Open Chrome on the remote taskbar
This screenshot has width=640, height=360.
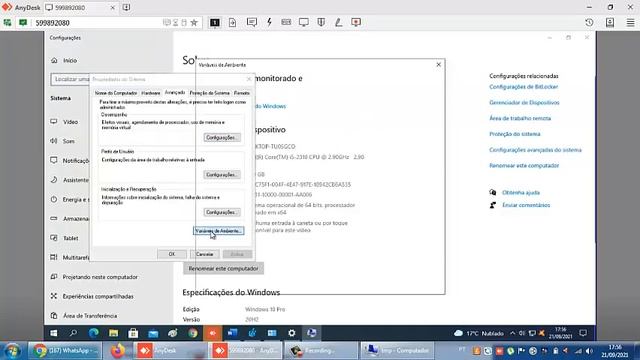tap(193, 333)
